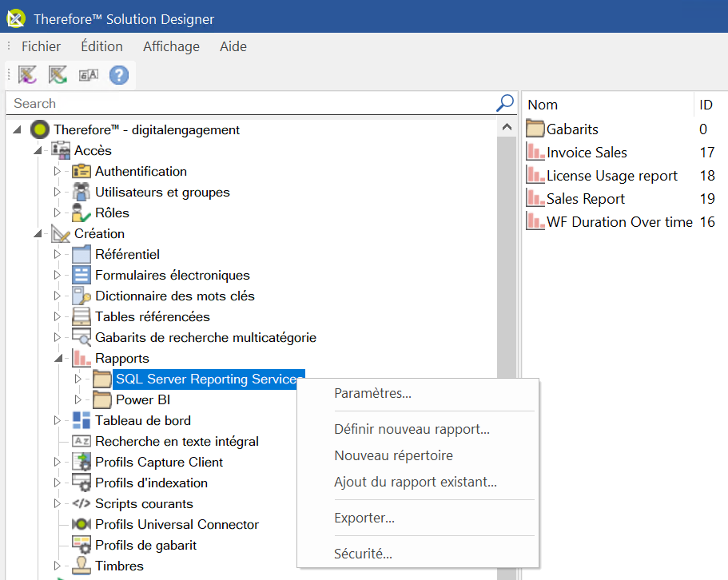Expand the Tables référencées node

pos(57,316)
